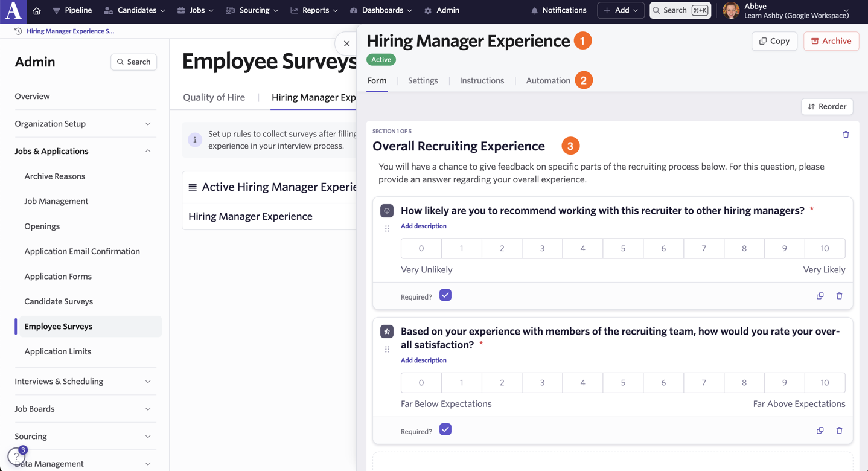The image size is (868, 471).
Task: Switch to the Instructions tab
Action: pyautogui.click(x=482, y=80)
